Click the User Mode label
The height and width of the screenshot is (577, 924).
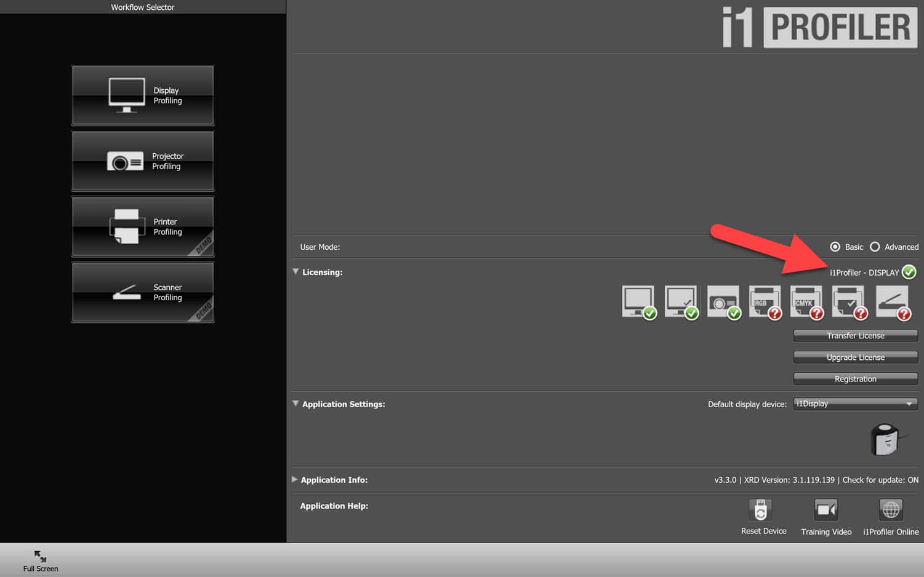[x=320, y=247]
